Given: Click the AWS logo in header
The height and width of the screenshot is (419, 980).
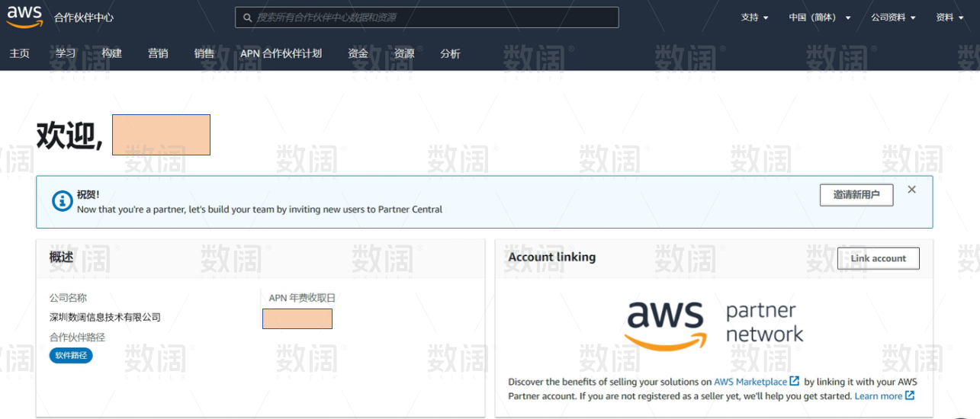Looking at the screenshot, I should [24, 16].
